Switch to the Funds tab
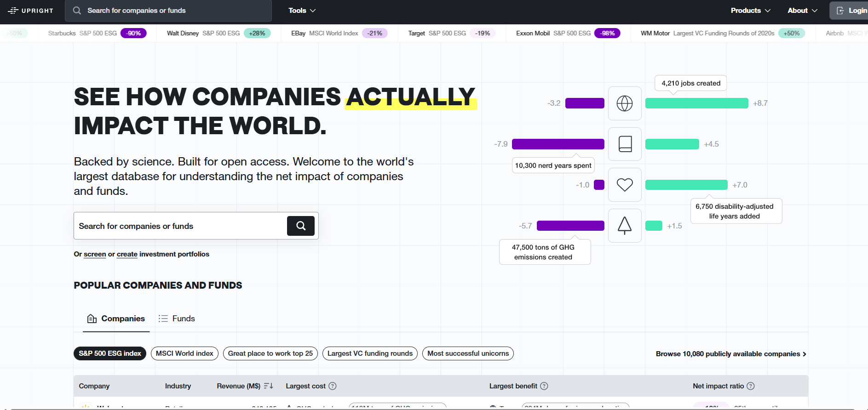 pyautogui.click(x=177, y=319)
